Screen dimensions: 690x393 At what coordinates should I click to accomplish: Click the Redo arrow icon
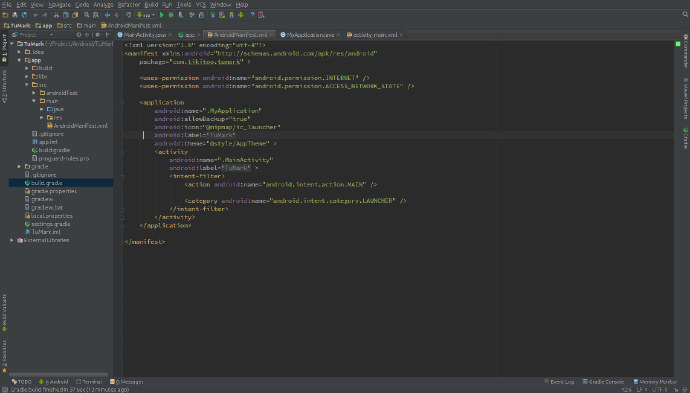click(45, 15)
